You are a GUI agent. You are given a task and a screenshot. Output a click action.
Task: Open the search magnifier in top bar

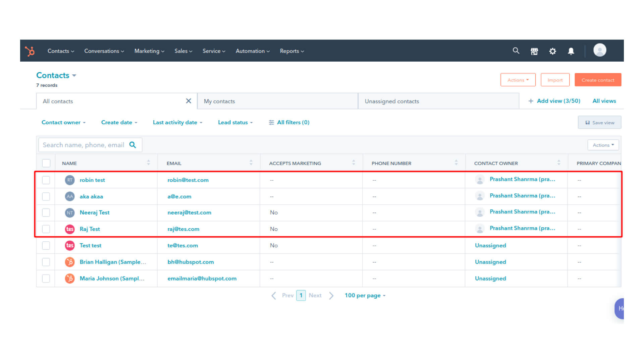tap(516, 51)
